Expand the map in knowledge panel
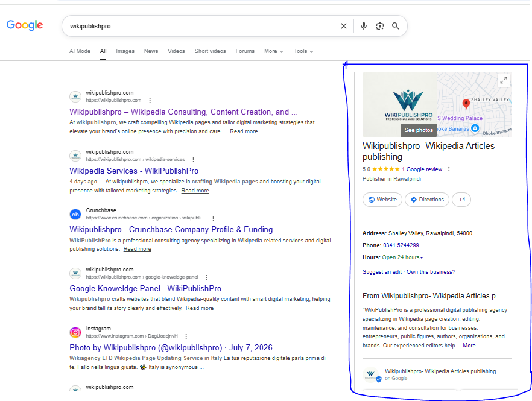 pos(504,80)
